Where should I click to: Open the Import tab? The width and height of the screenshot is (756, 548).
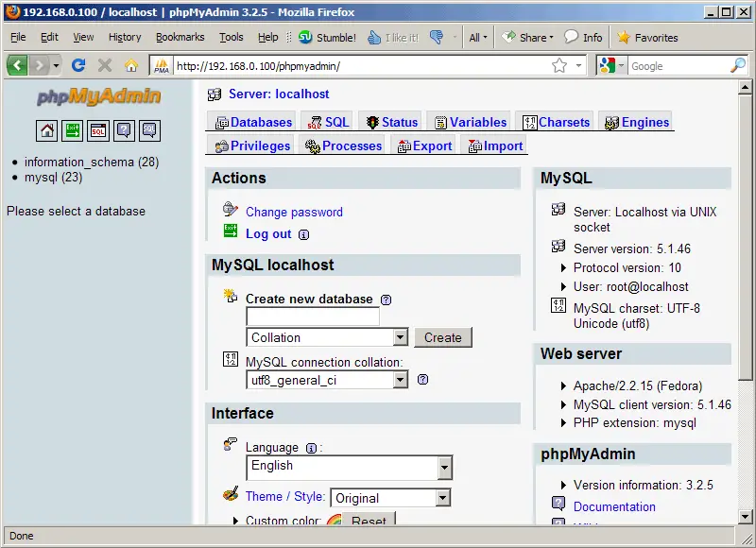point(495,146)
